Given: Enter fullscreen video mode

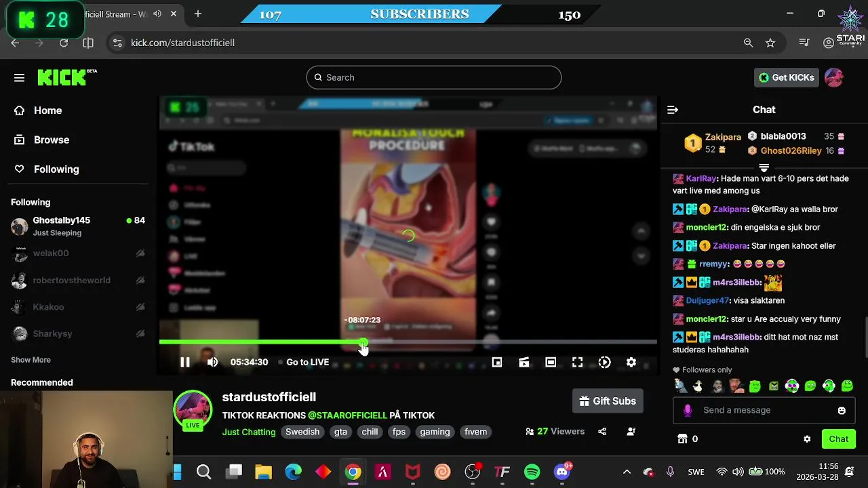Looking at the screenshot, I should point(577,363).
